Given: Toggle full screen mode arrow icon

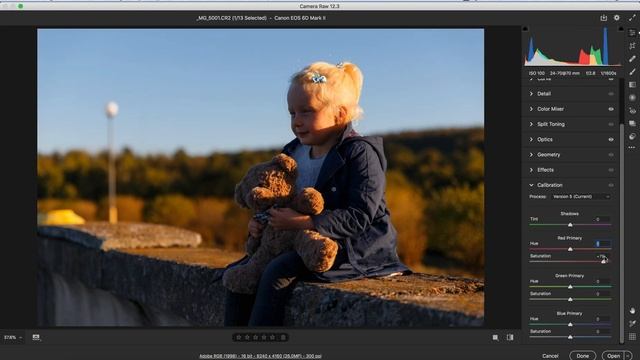Looking at the screenshot, I should click(632, 18).
